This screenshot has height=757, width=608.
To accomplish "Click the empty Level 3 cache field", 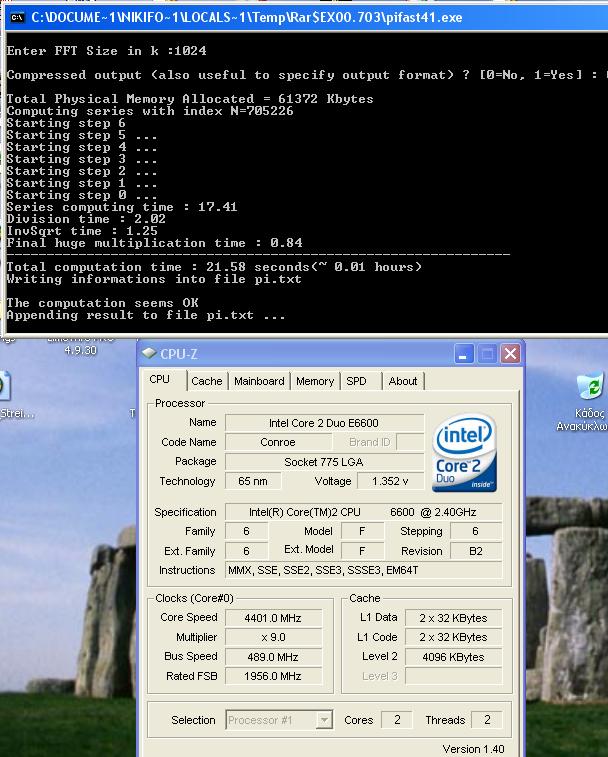I will pyautogui.click(x=453, y=676).
